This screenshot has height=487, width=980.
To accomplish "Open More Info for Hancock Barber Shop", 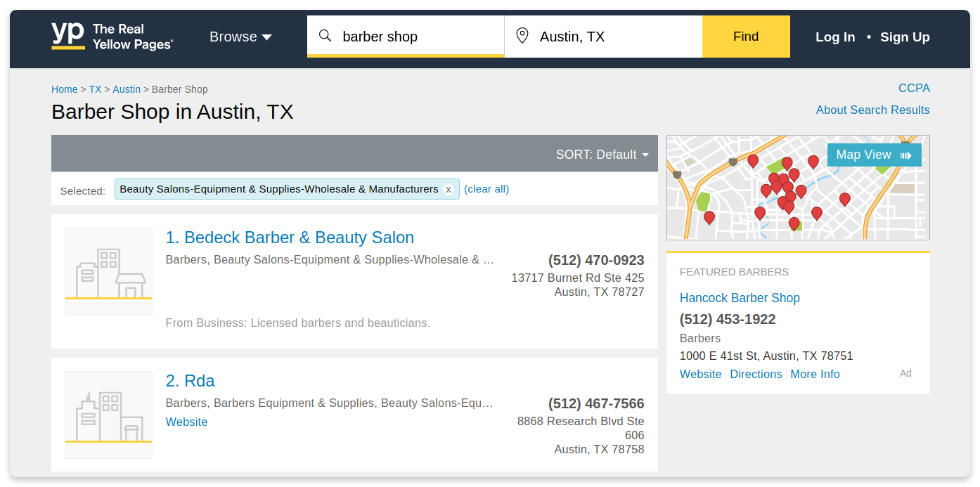I will coord(815,374).
